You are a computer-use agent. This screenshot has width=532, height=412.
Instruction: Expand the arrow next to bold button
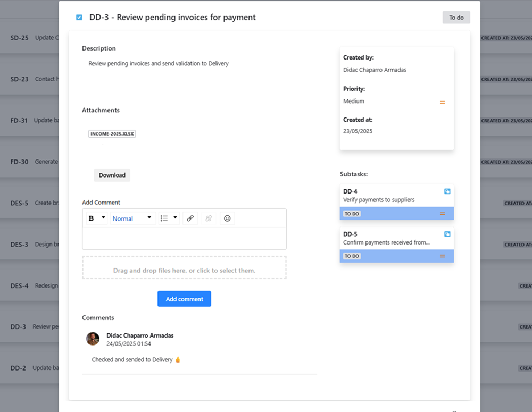click(103, 218)
